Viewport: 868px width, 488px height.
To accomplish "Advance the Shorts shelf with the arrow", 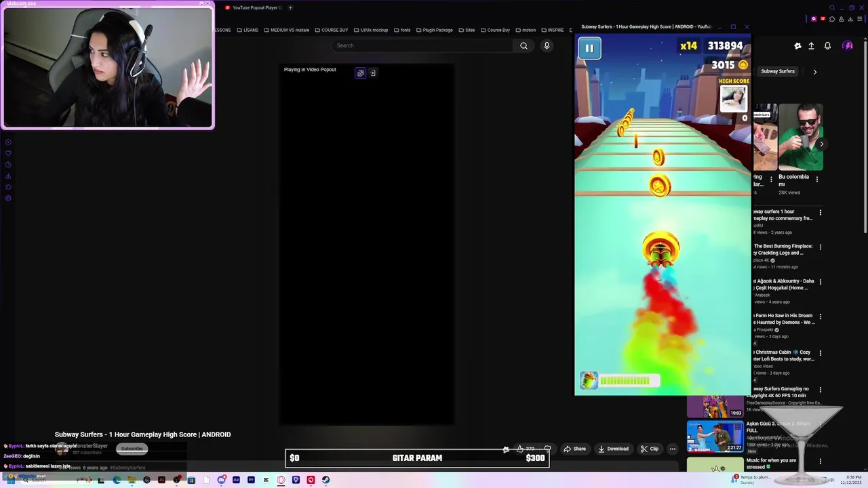I will 821,144.
